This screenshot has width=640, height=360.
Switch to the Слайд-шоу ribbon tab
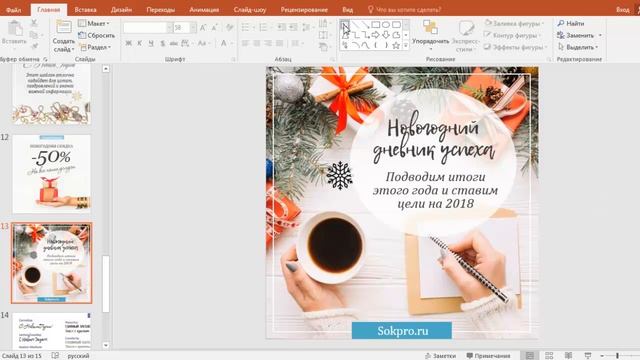click(x=250, y=9)
